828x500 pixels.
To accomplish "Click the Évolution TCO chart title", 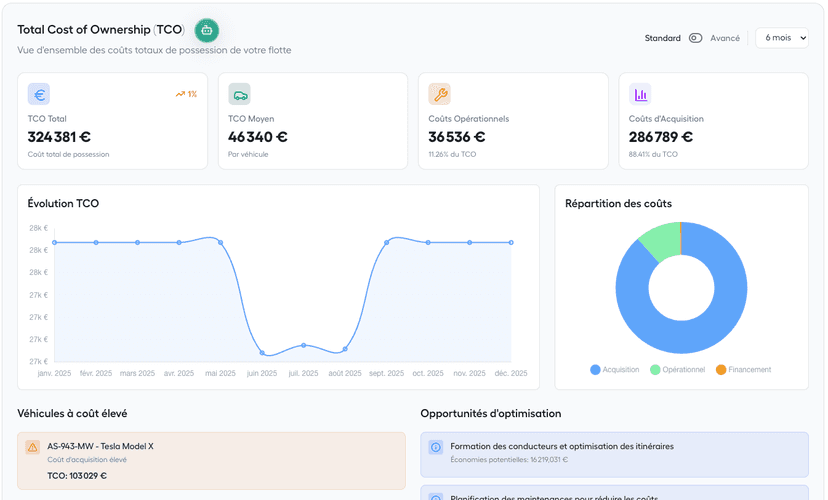I will pyautogui.click(x=63, y=203).
